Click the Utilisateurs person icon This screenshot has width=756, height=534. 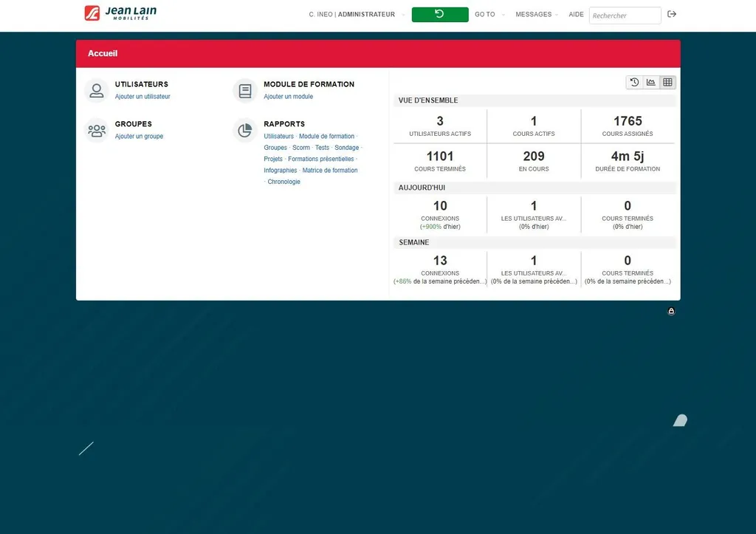point(97,91)
